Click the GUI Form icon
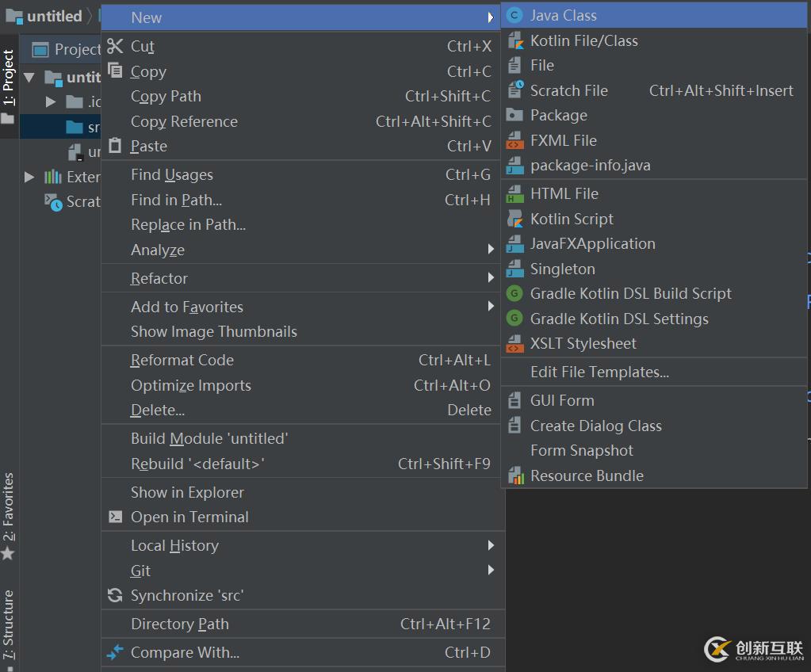This screenshot has width=811, height=672. [515, 400]
